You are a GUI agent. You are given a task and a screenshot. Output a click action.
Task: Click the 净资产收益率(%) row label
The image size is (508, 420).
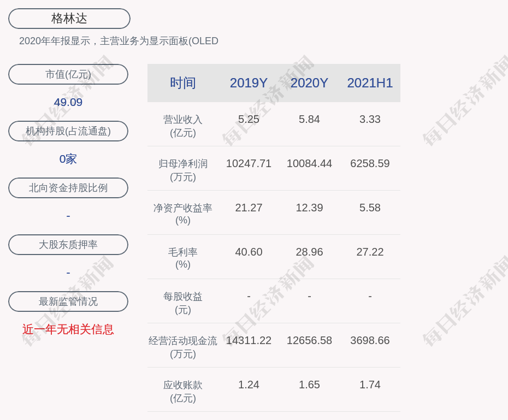click(183, 214)
